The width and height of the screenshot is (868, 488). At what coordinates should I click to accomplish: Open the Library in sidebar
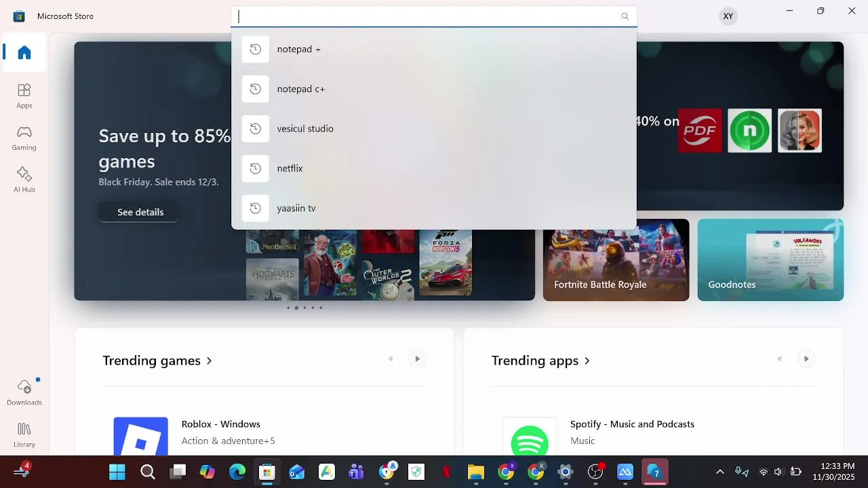24,435
